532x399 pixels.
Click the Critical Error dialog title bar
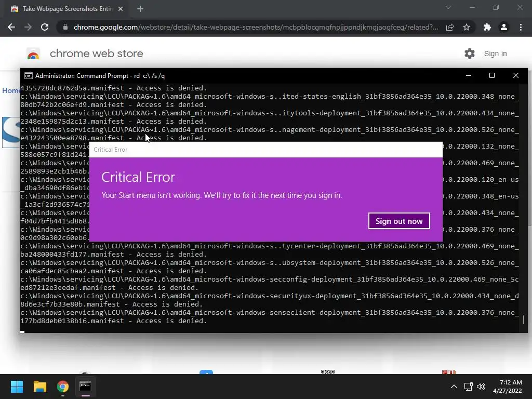[266, 150]
